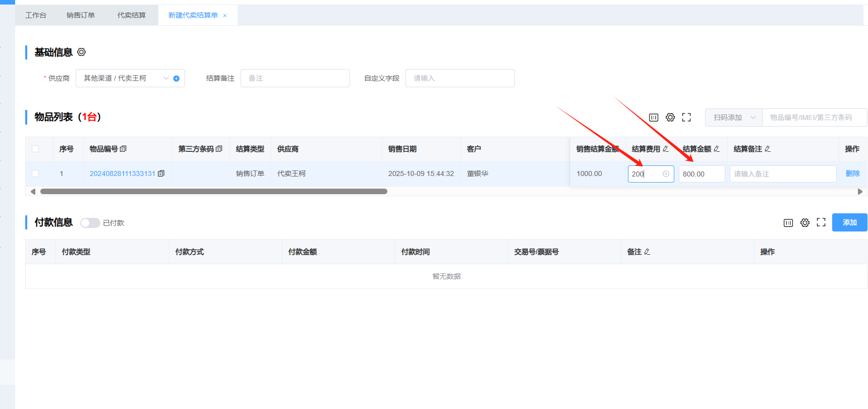Open settings gear in 付款信息 toolbar
868x409 pixels.
coord(805,222)
